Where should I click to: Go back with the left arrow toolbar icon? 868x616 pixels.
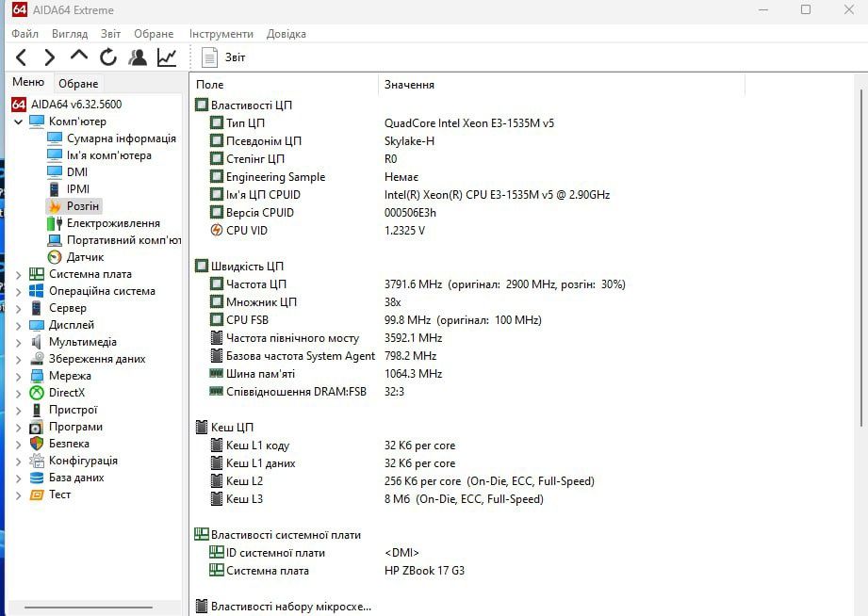pos(21,57)
